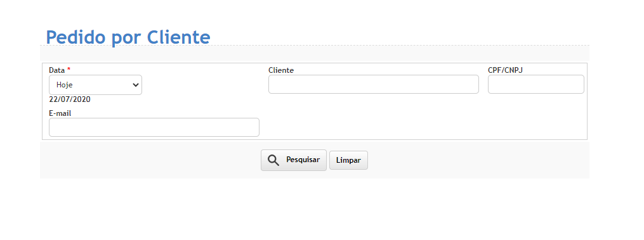The height and width of the screenshot is (240, 644).
Task: Focus the CPF/CNPJ text field
Action: (536, 84)
